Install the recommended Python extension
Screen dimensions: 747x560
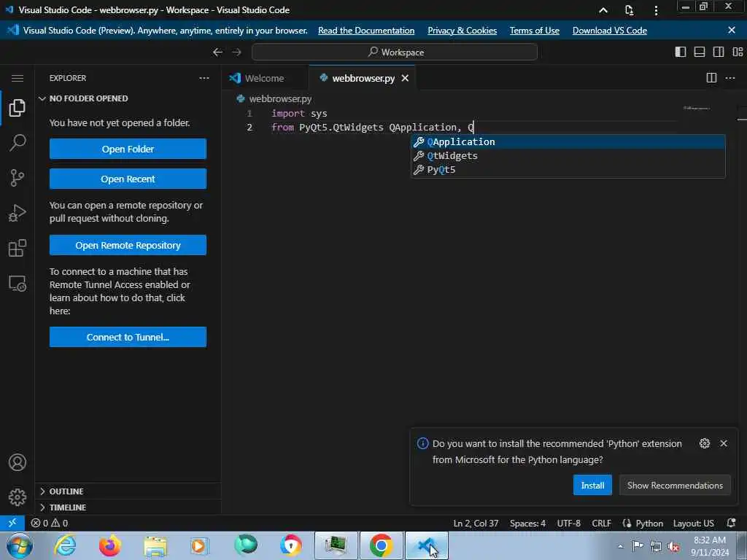[x=592, y=485]
